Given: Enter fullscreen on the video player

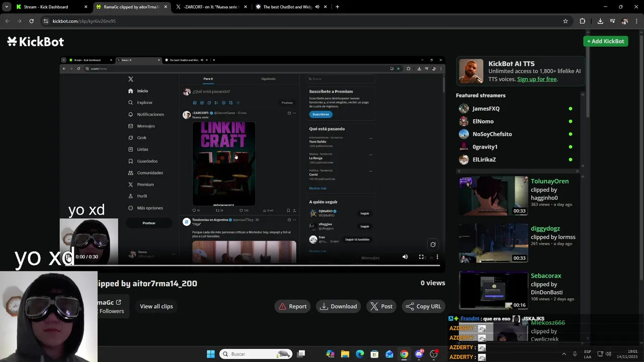Looking at the screenshot, I should [421, 257].
